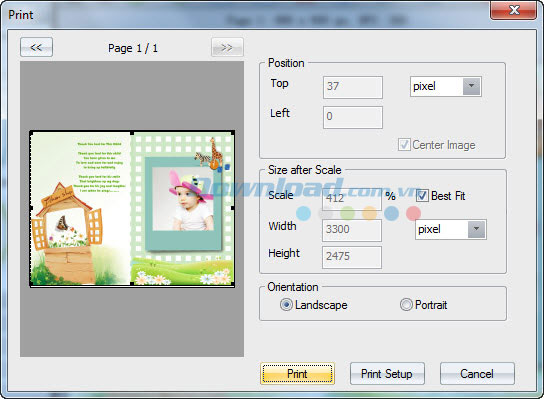The height and width of the screenshot is (399, 544).
Task: Click the Page 1 / 1 label
Action: (x=133, y=48)
